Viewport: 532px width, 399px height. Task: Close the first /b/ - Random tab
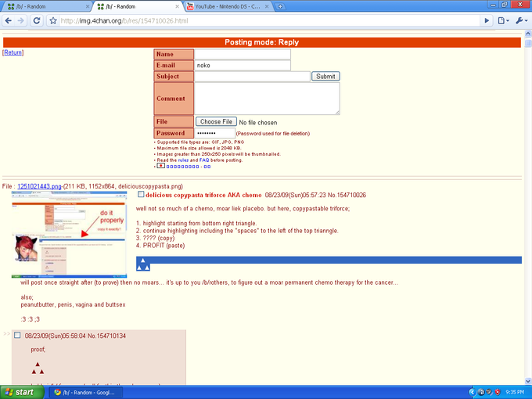click(88, 6)
